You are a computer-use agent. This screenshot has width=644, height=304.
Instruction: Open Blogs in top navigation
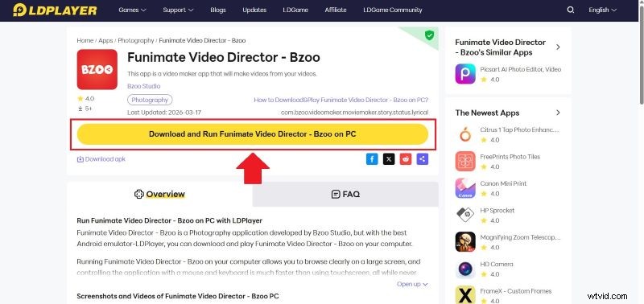point(218,10)
